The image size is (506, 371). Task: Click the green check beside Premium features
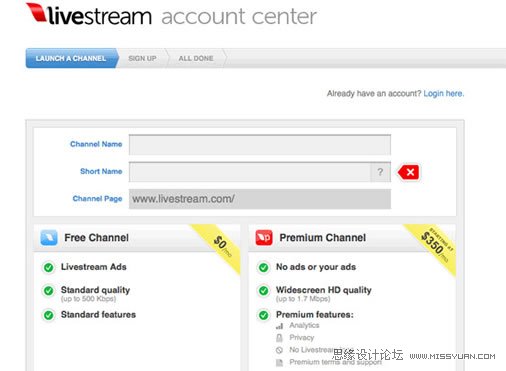pyautogui.click(x=264, y=315)
